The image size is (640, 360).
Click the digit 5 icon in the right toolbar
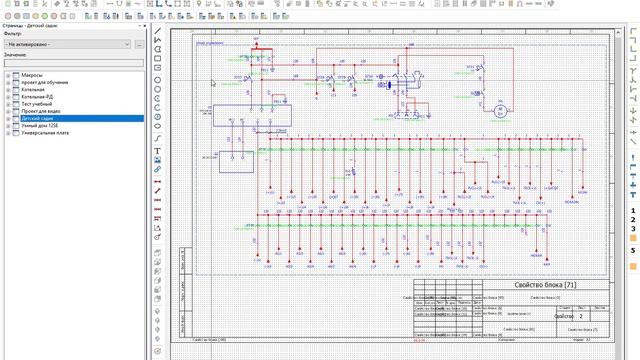[x=633, y=251]
